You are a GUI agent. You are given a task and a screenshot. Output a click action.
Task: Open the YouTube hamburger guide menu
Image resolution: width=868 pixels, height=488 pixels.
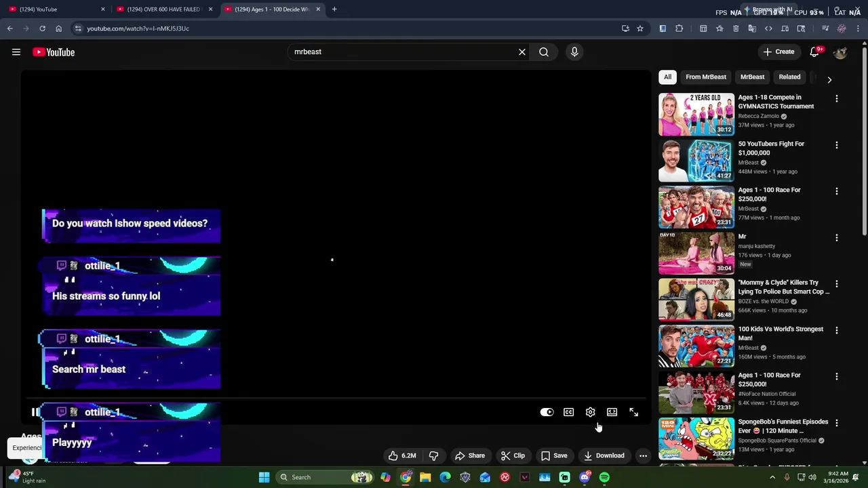16,52
